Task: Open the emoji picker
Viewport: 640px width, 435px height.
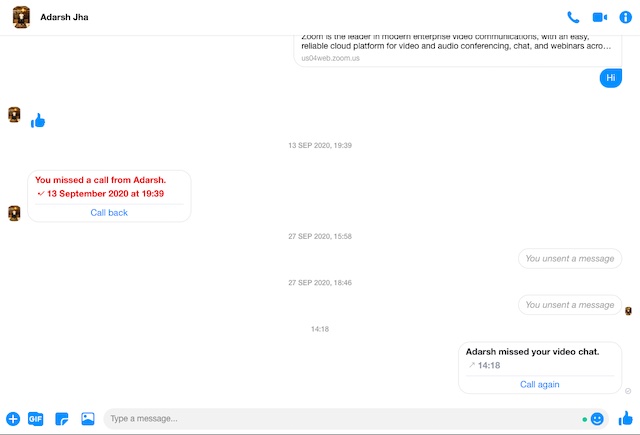Action: point(597,419)
